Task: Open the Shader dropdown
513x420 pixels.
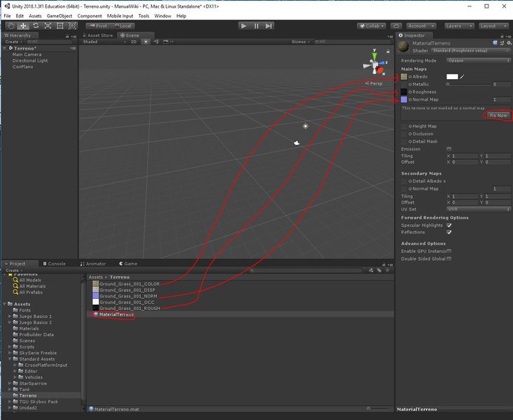Action: click(x=470, y=50)
